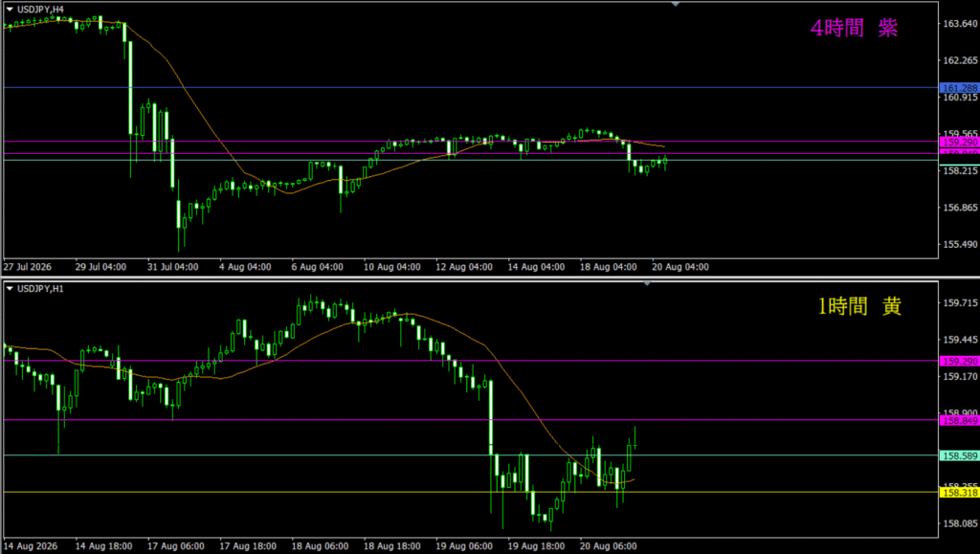Select the "1時間 黄" text label
Viewport: 980px width, 554px height.
(x=860, y=306)
